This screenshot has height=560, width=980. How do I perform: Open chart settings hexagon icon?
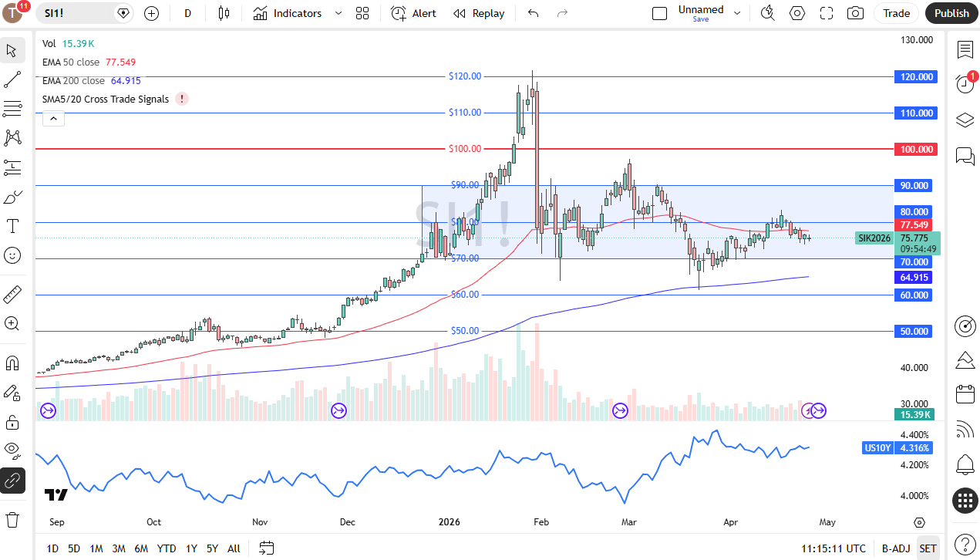click(797, 13)
